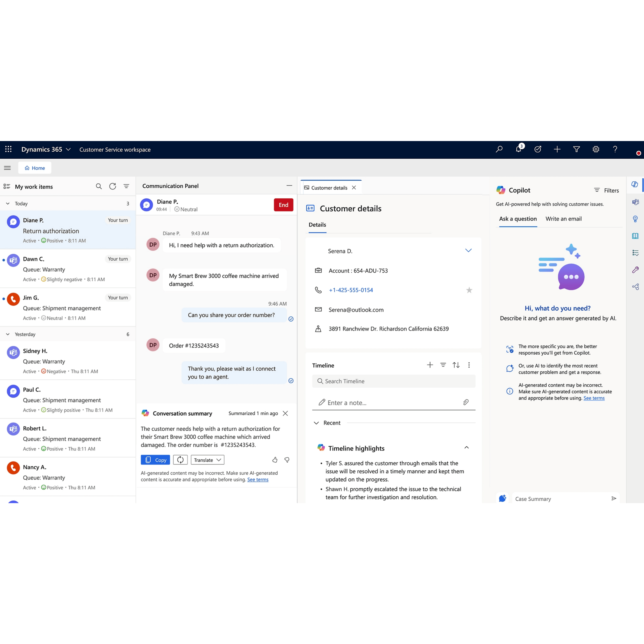The height and width of the screenshot is (644, 644).
Task: End the conversation with Diane P.
Action: point(283,205)
